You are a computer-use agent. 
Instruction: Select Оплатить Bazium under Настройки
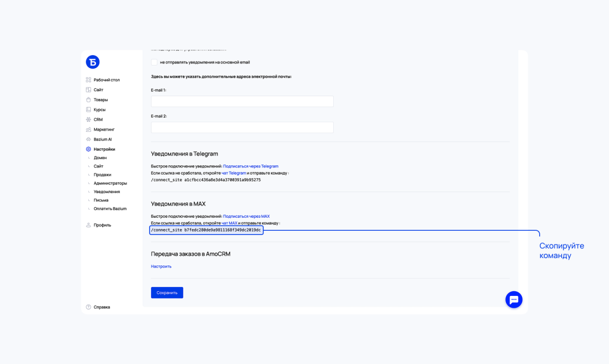coord(110,209)
